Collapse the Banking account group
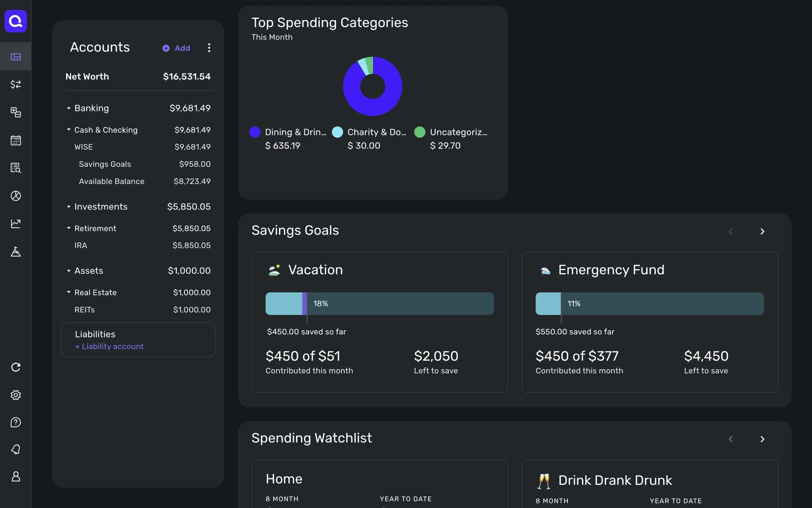 coord(69,108)
